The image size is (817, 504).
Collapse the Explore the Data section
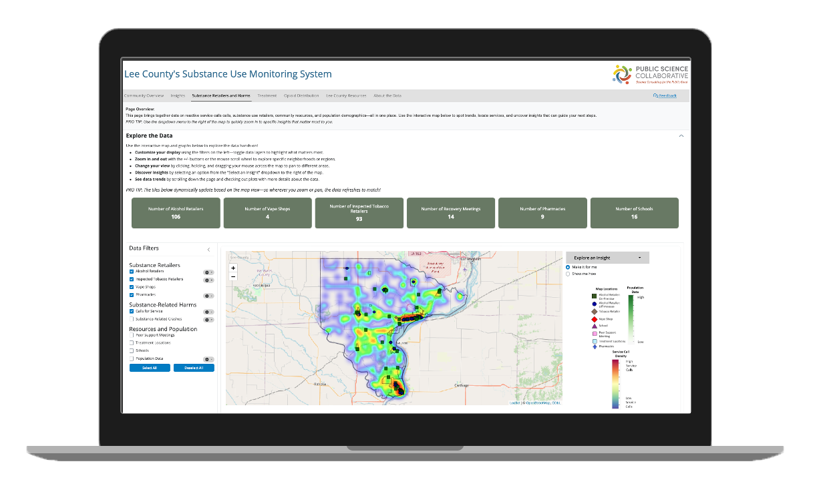coord(681,135)
